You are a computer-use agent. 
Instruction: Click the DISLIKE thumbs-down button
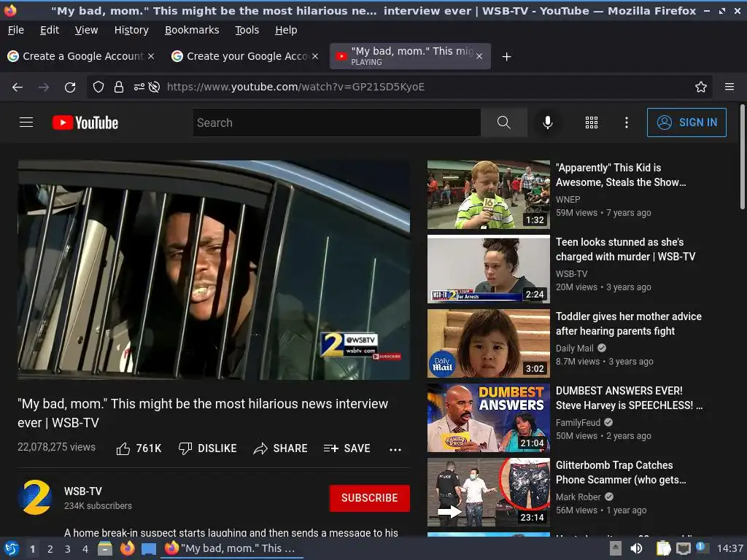pyautogui.click(x=207, y=448)
